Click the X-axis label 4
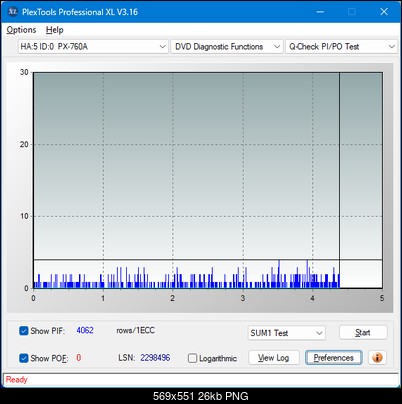Screen dimensions: 402x404 (312, 298)
